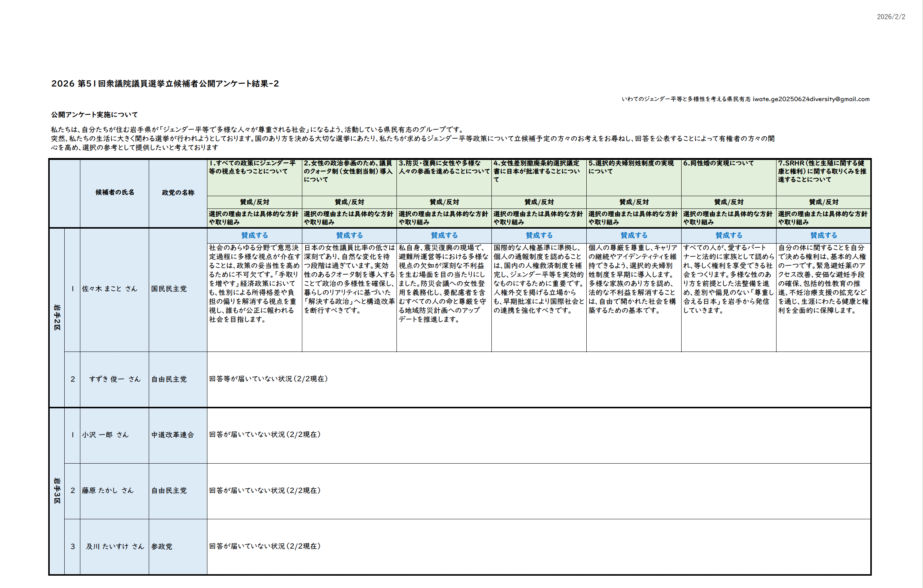Select candidate name 佐々木 まこと さん
This screenshot has height=588, width=923.
[109, 289]
